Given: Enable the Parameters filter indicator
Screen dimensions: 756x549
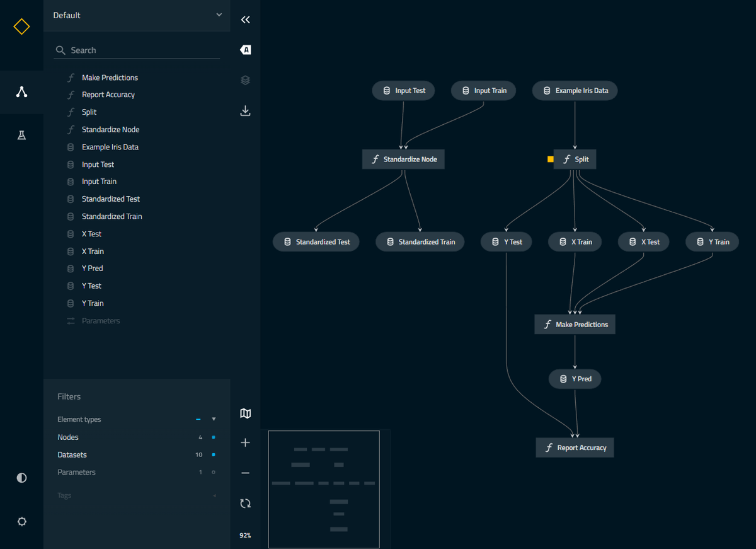Looking at the screenshot, I should pos(214,472).
